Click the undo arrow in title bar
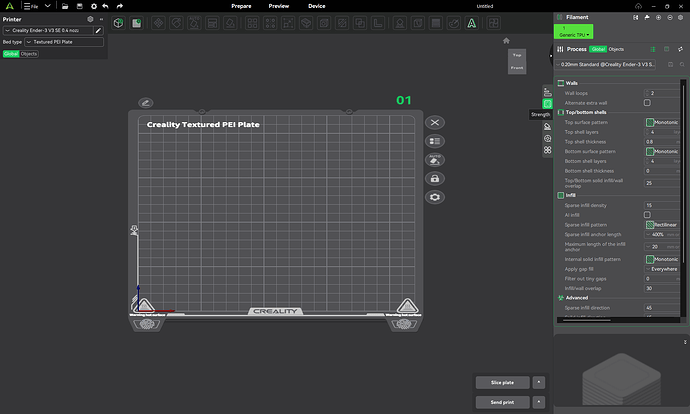 (x=105, y=6)
